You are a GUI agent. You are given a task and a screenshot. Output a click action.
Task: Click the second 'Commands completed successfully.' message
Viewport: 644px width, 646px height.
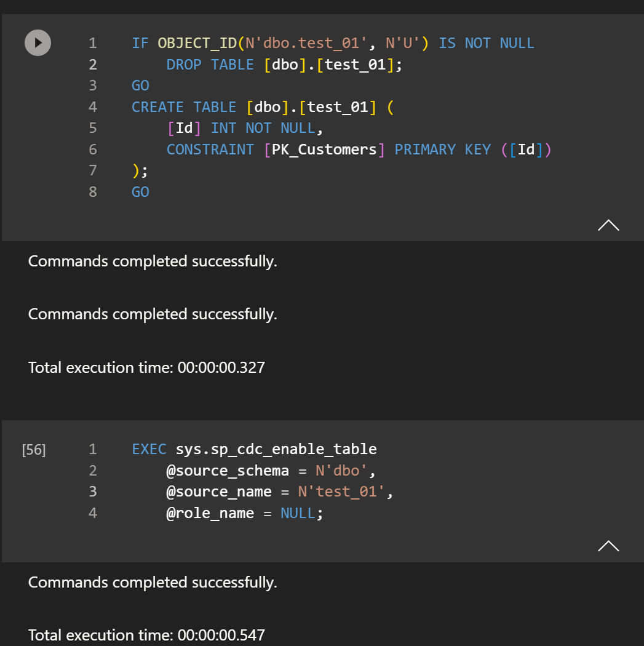153,315
